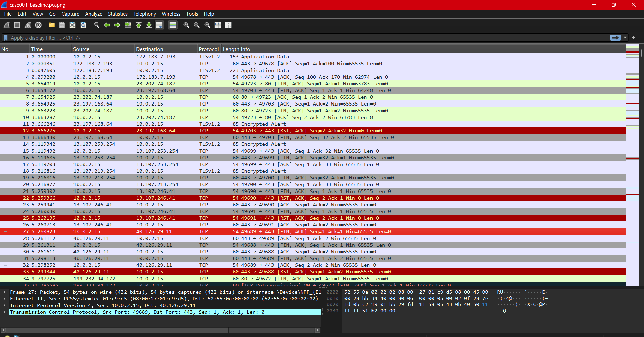Open the display filter dropdown arrow
This screenshot has height=337, width=644.
pyautogui.click(x=625, y=38)
